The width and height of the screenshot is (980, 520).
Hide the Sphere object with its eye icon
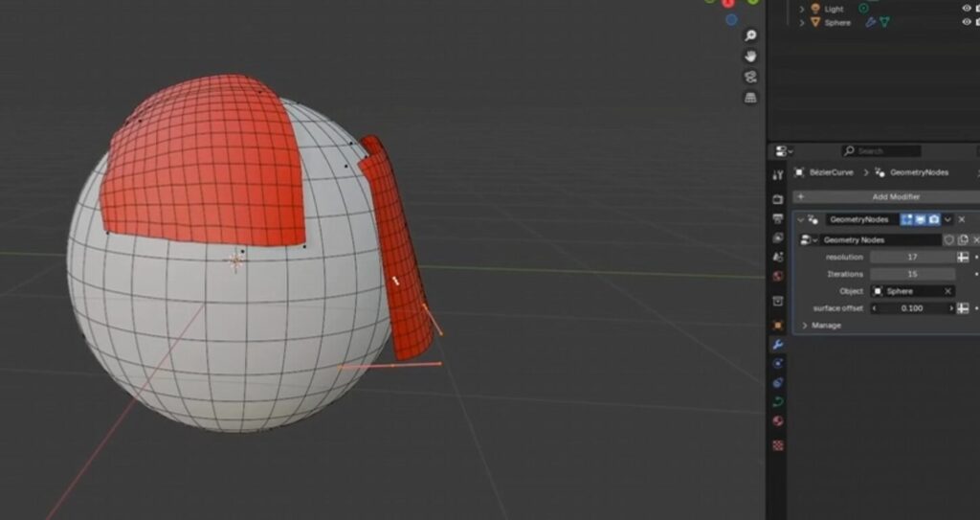[967, 23]
